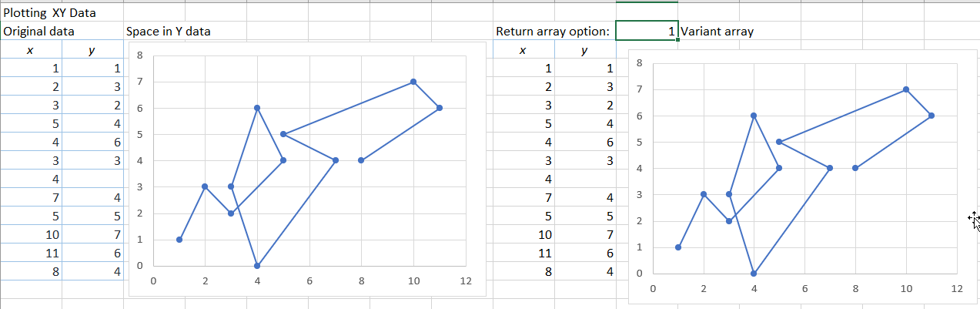Click the "Return array option:" label cell
980x309 pixels.
point(553,32)
